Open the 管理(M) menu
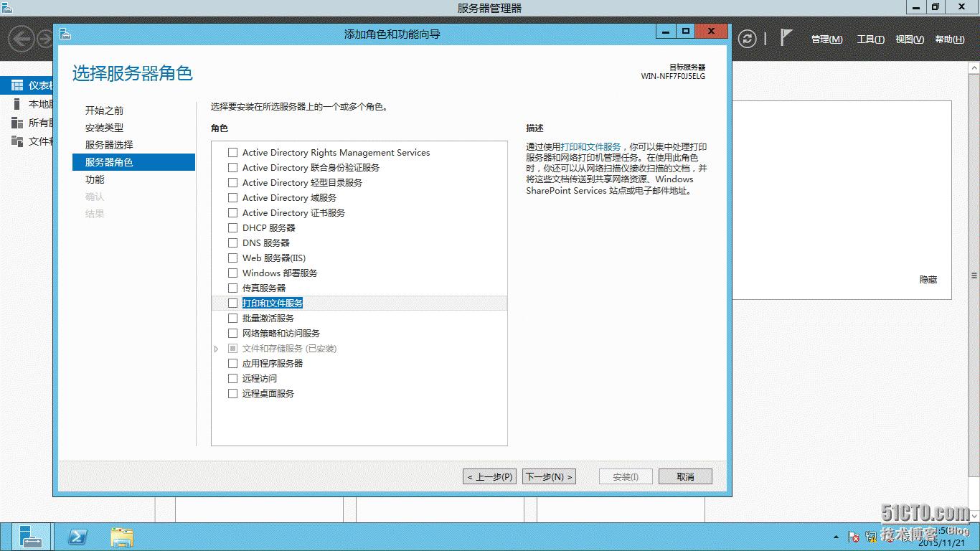 pos(826,39)
